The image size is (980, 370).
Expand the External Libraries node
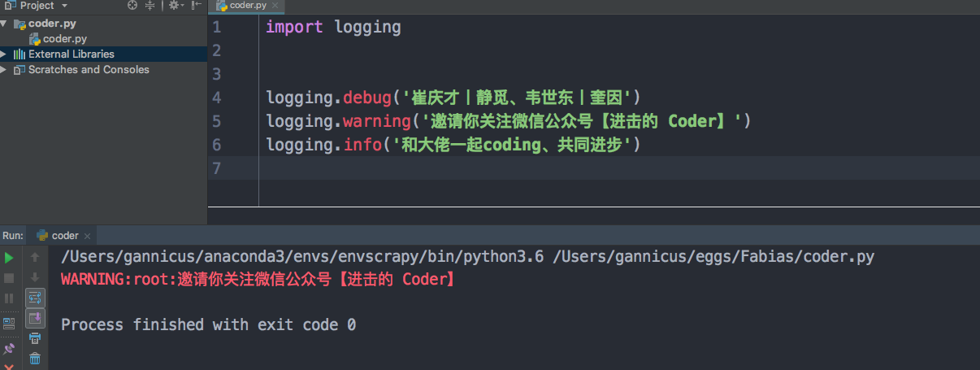pyautogui.click(x=4, y=54)
